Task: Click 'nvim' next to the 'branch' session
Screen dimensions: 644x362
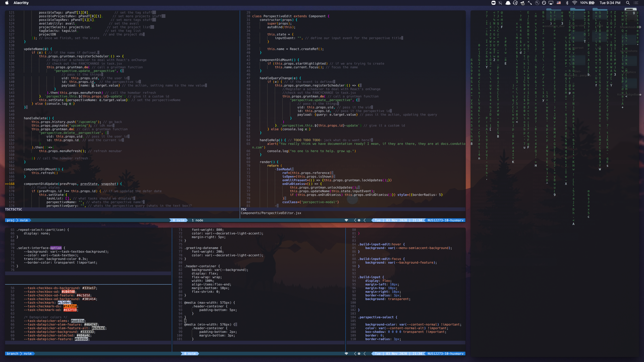Action: [28, 353]
